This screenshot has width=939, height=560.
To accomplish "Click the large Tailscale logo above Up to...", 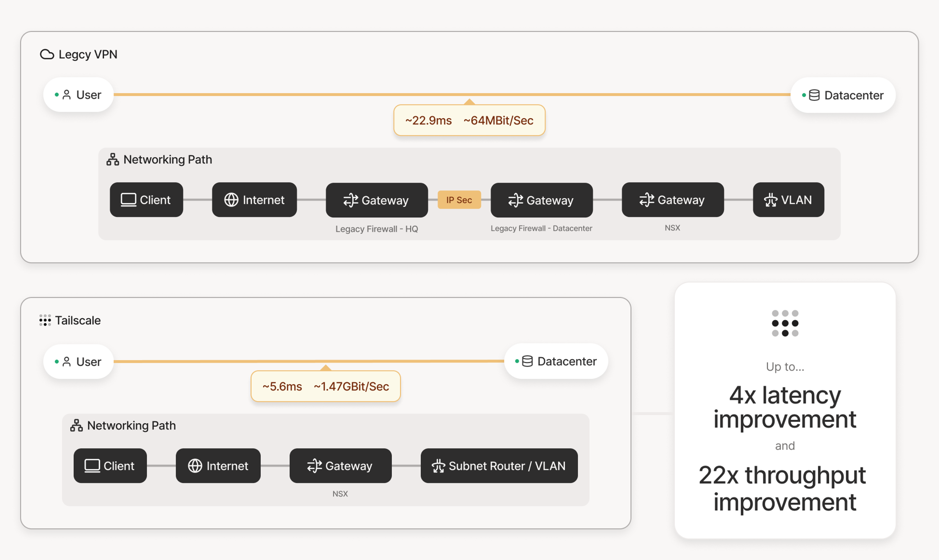I will (x=785, y=323).
